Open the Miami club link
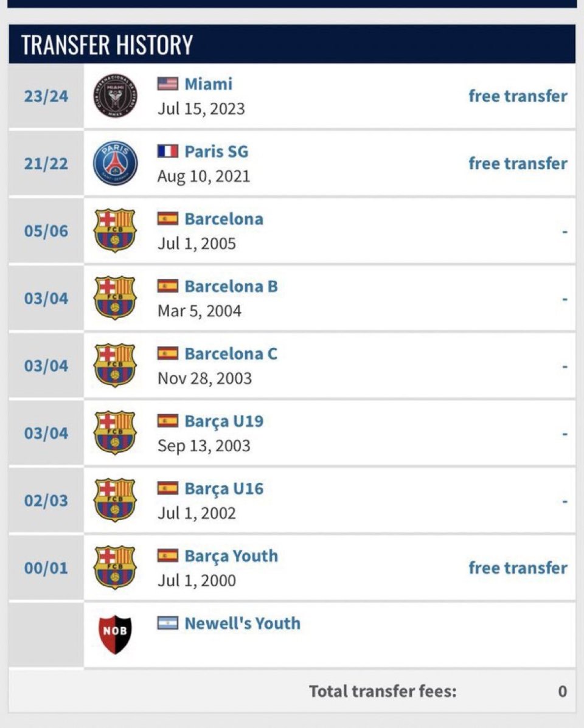 click(x=208, y=84)
